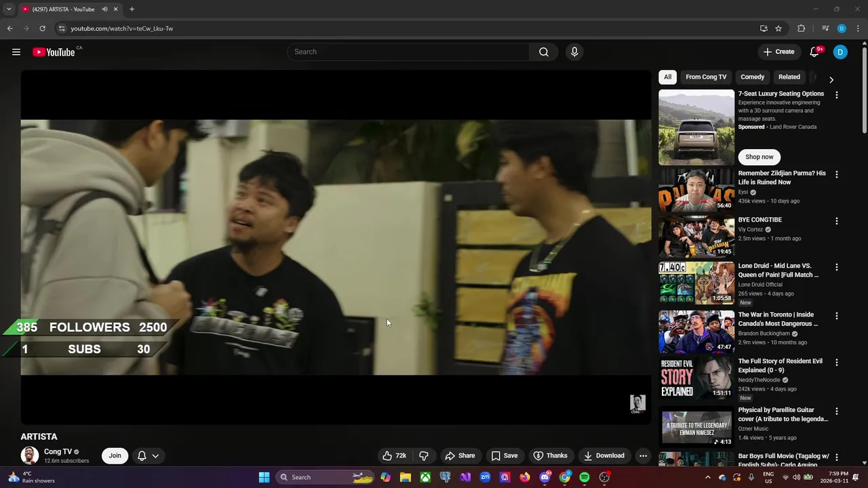Screen dimensions: 868x488
Task: Open options for Lone Druid video
Action: (x=836, y=267)
